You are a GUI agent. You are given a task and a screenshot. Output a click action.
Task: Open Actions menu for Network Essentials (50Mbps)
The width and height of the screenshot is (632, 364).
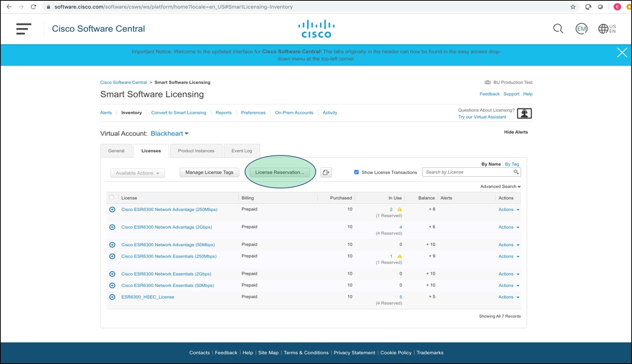pyautogui.click(x=509, y=285)
